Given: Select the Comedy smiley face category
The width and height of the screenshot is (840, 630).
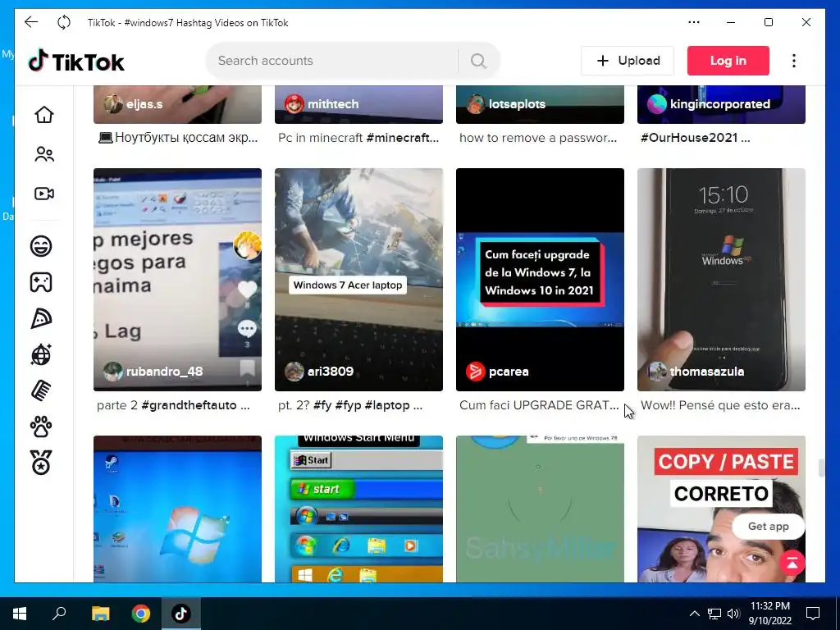Looking at the screenshot, I should click(x=41, y=246).
